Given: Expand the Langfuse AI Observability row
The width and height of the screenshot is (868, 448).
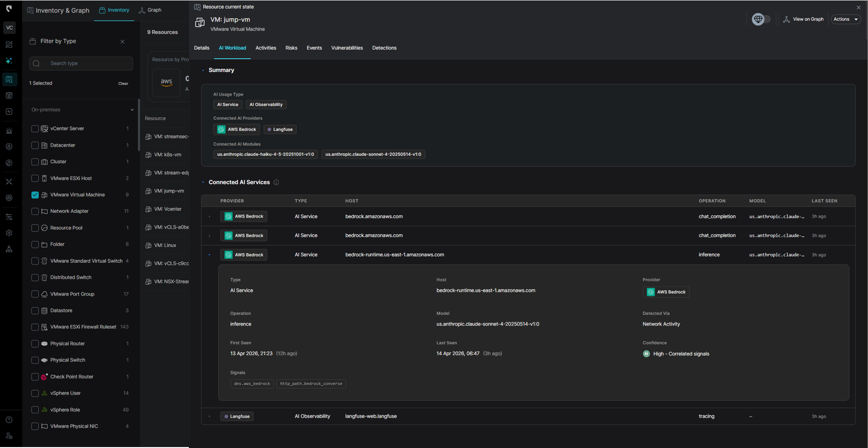Looking at the screenshot, I should click(210, 416).
